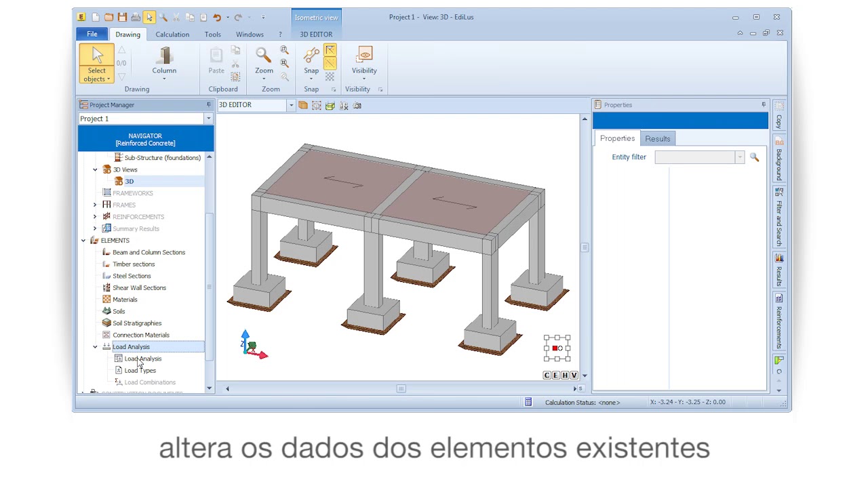Viewport: 868px width, 488px height.
Task: Save project with the floppy disk icon
Action: tap(122, 17)
